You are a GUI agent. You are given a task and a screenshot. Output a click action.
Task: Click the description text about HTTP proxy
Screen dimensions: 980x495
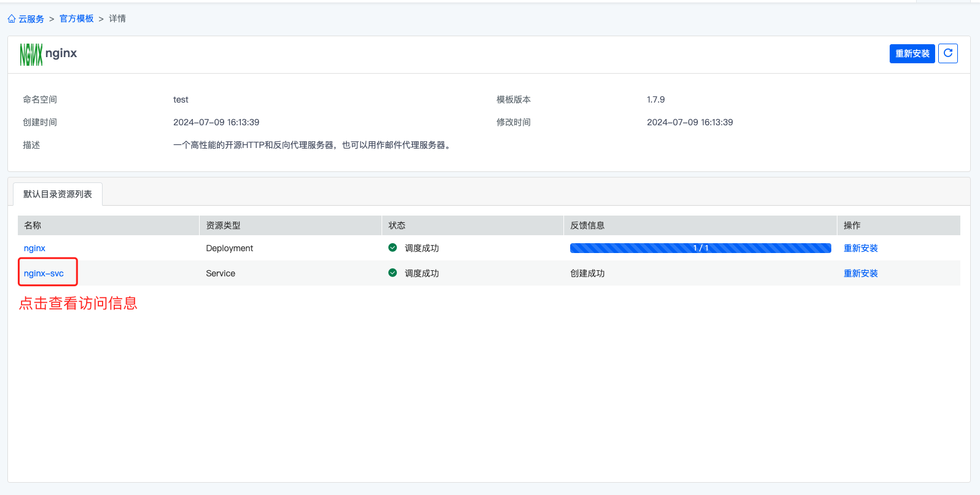coord(312,145)
